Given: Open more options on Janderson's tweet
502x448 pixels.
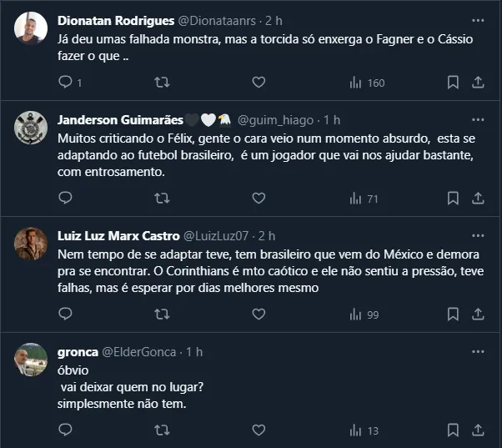Looking at the screenshot, I should coord(478,119).
